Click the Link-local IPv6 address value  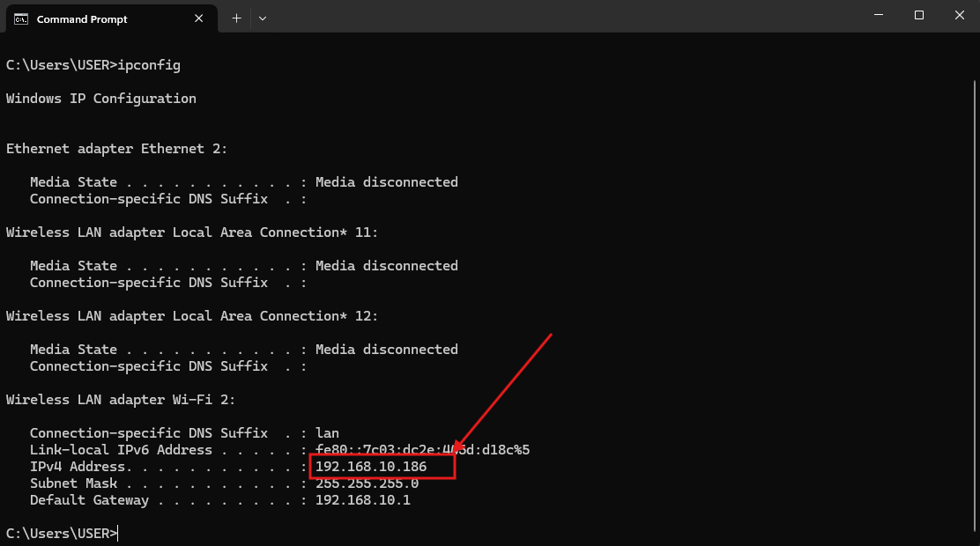coord(422,450)
